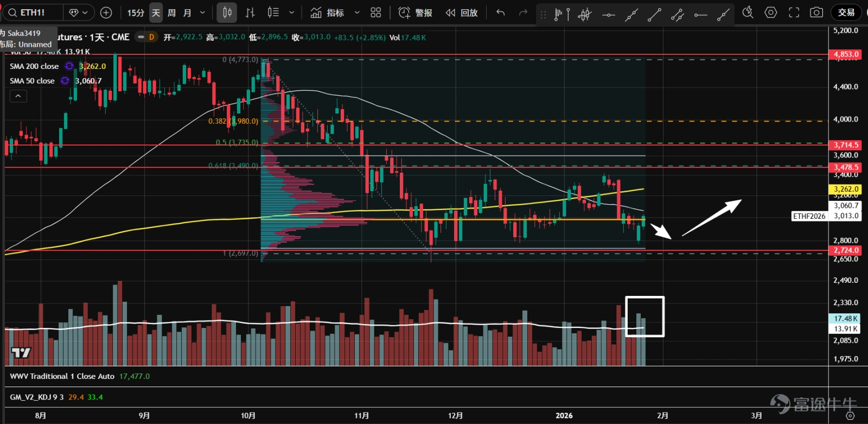Open time axis settings gear icon
This screenshot has width=868, height=424.
point(850,416)
